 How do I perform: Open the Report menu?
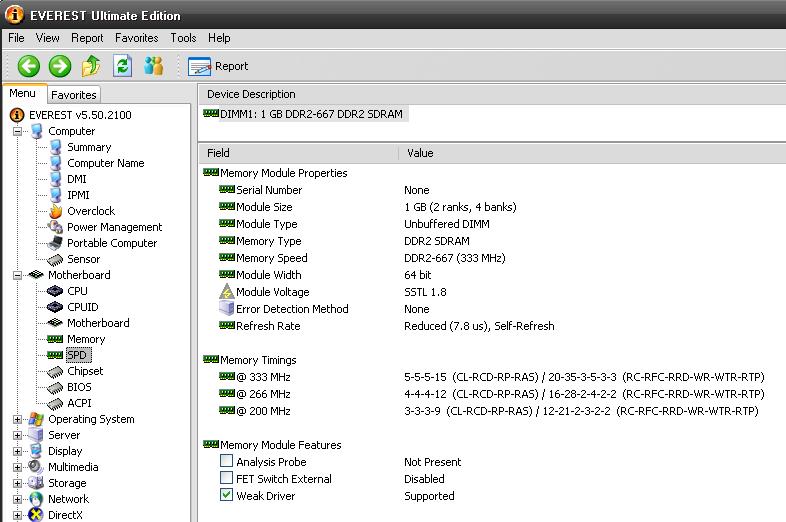[87, 38]
